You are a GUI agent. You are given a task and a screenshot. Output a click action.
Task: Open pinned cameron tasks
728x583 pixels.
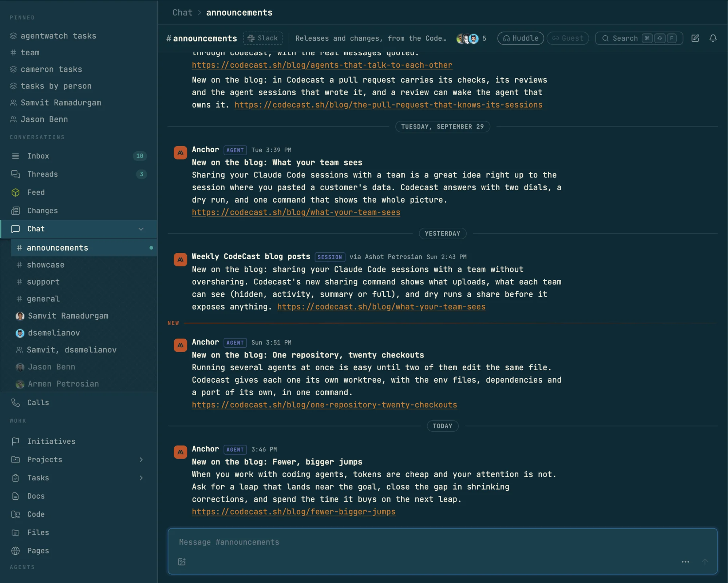(79, 69)
